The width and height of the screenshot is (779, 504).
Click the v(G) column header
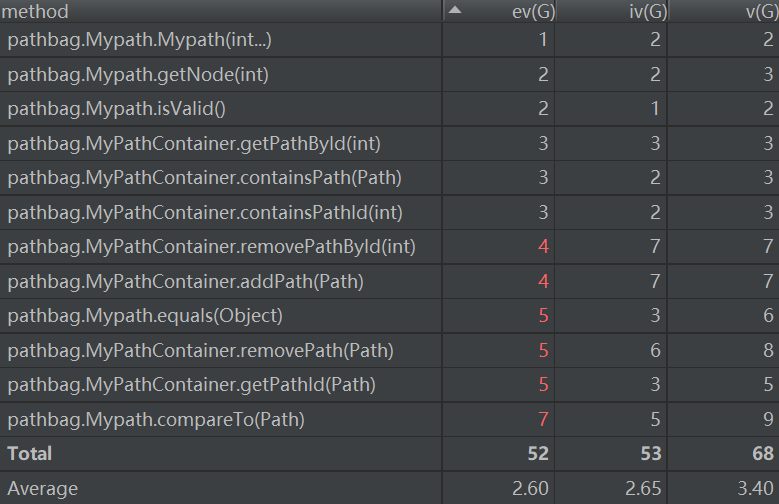coord(762,12)
